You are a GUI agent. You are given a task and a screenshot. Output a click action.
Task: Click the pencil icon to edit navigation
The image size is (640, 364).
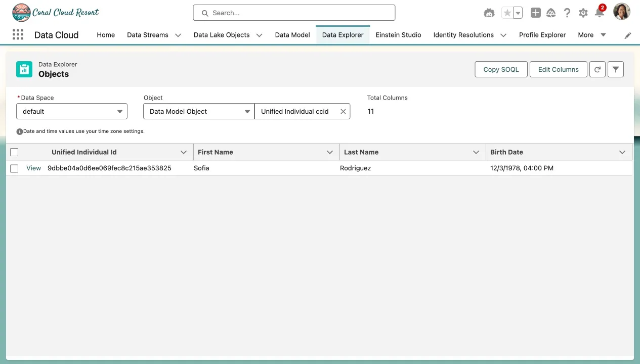(628, 35)
